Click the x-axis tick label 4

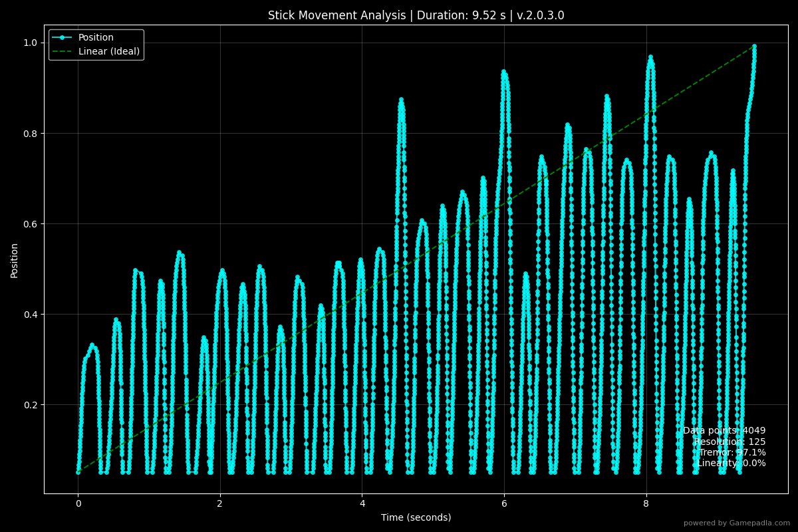point(362,503)
